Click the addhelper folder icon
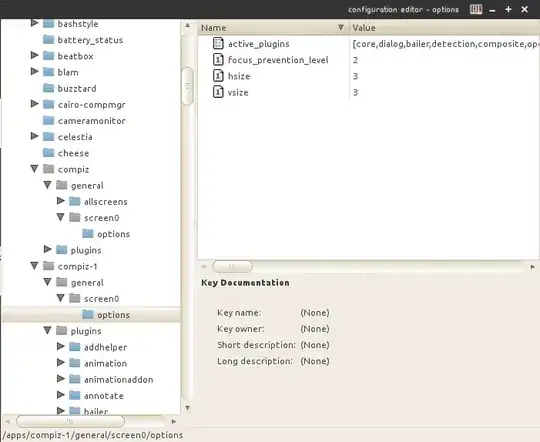 (75, 347)
